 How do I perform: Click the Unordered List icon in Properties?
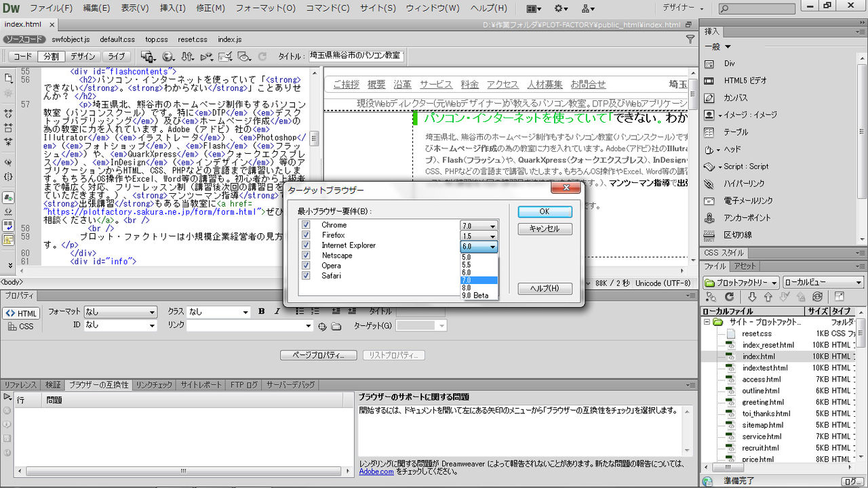298,312
